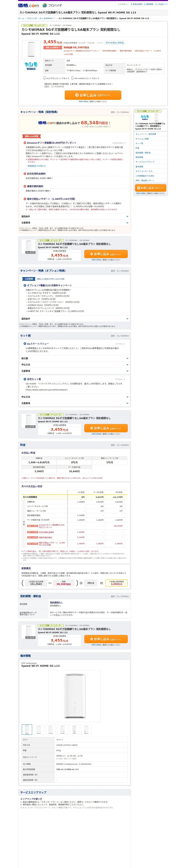
Task: Click the top お申し込み 公式サイトへ button
Action: pos(93,95)
